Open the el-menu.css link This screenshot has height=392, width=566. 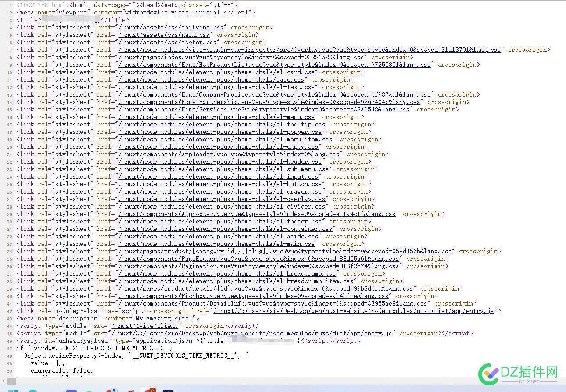[217, 117]
